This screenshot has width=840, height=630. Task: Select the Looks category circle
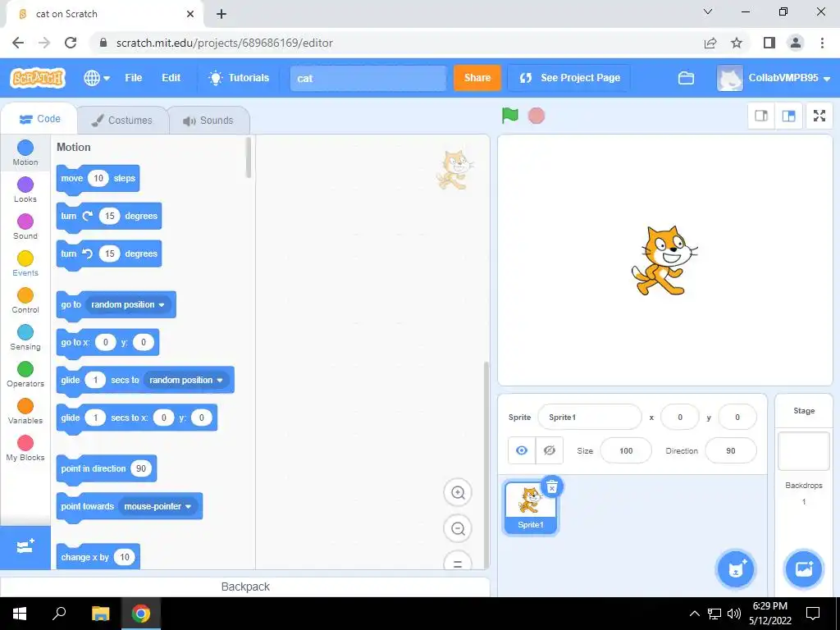[x=25, y=185]
